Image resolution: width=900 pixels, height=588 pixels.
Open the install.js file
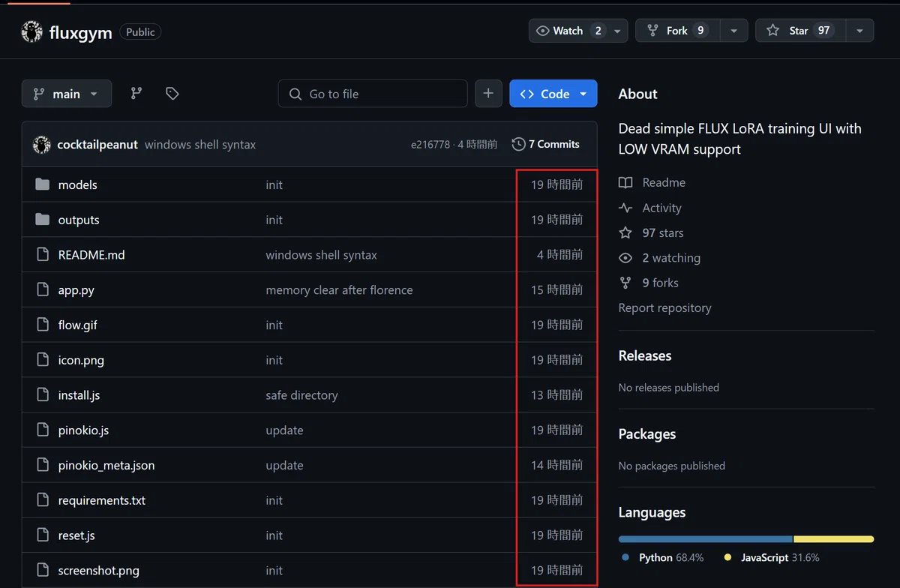(79, 395)
